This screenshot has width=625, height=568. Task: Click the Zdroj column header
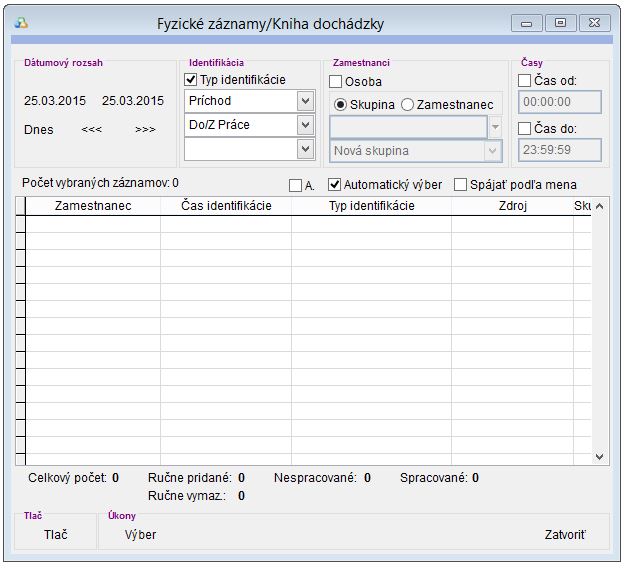513,206
